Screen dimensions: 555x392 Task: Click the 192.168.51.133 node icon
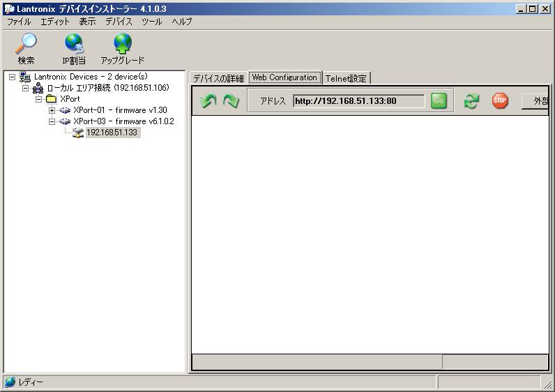click(x=78, y=133)
